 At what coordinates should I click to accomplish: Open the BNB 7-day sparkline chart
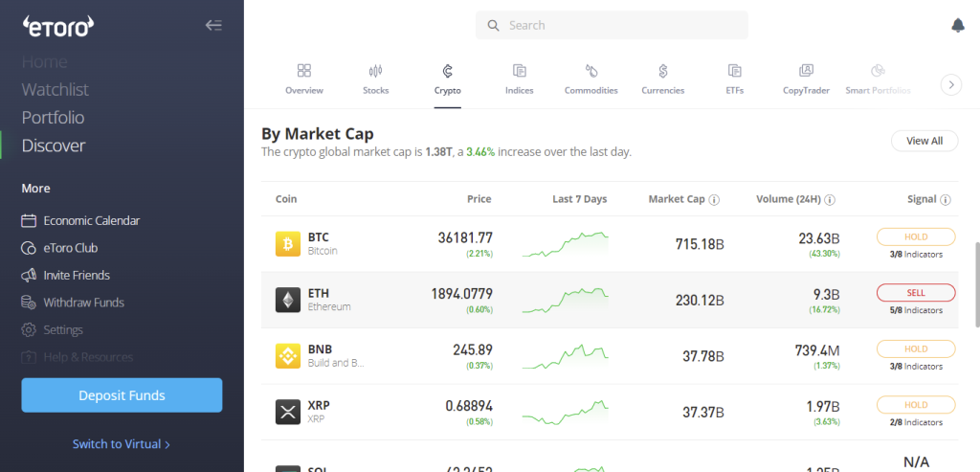pos(565,356)
